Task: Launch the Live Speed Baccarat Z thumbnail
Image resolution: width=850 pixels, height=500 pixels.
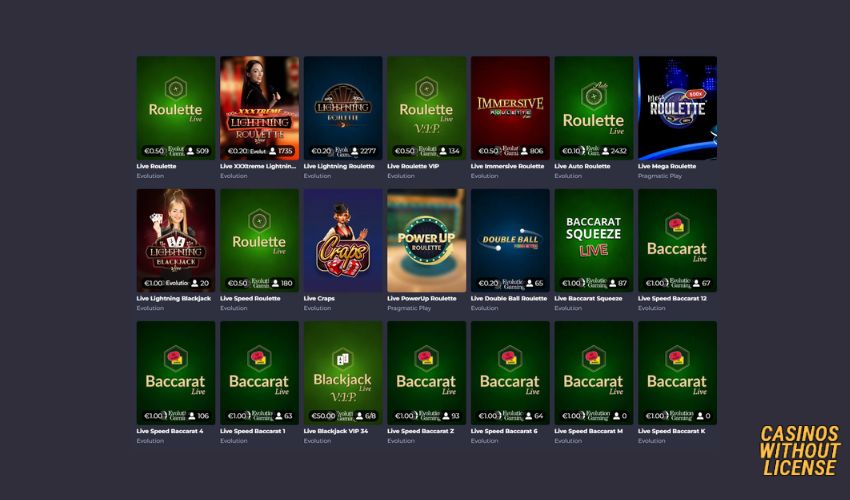Action: tap(427, 373)
